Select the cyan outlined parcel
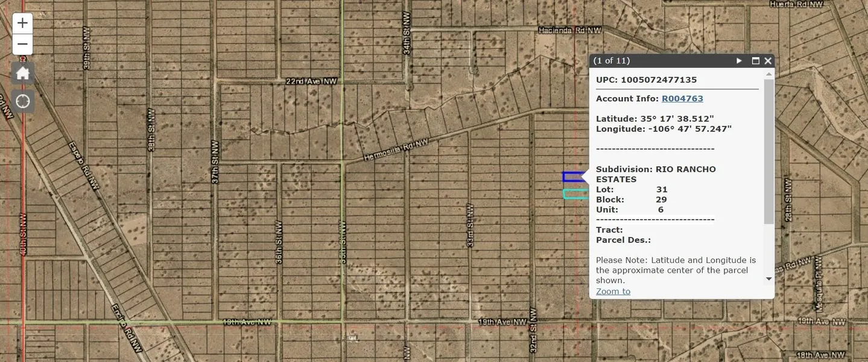868x362 pixels. [574, 194]
